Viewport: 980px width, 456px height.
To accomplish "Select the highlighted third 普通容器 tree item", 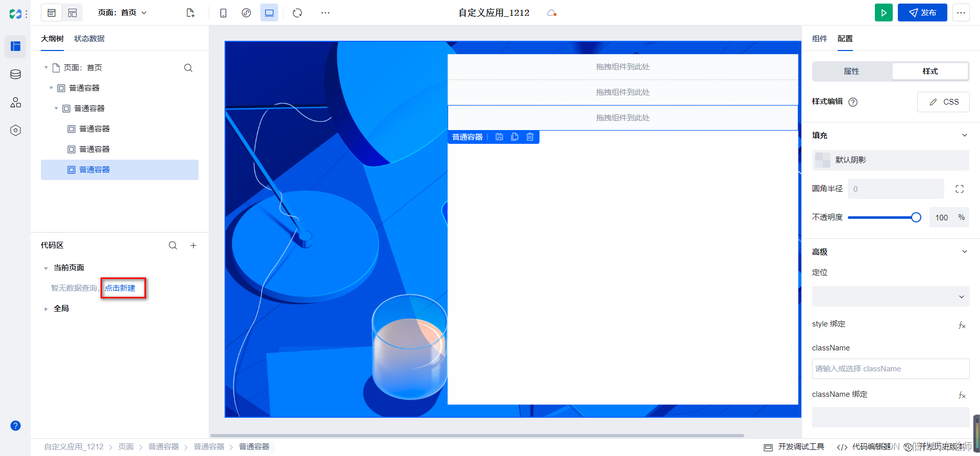I will 119,170.
